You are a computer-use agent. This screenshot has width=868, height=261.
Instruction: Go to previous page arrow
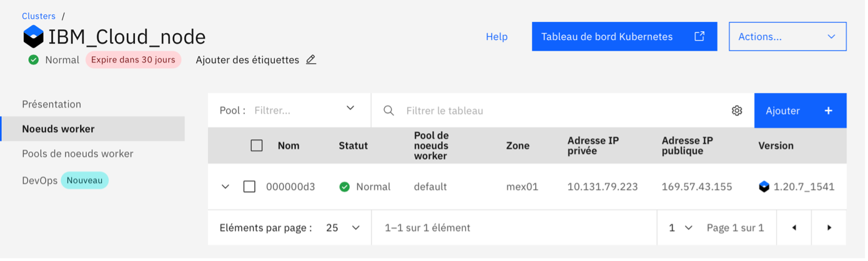[794, 228]
